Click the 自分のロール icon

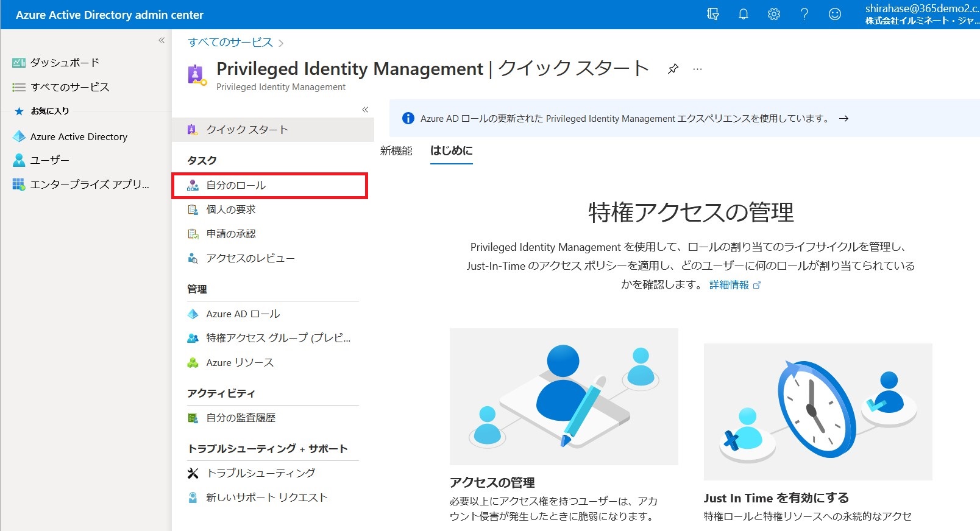tap(193, 185)
